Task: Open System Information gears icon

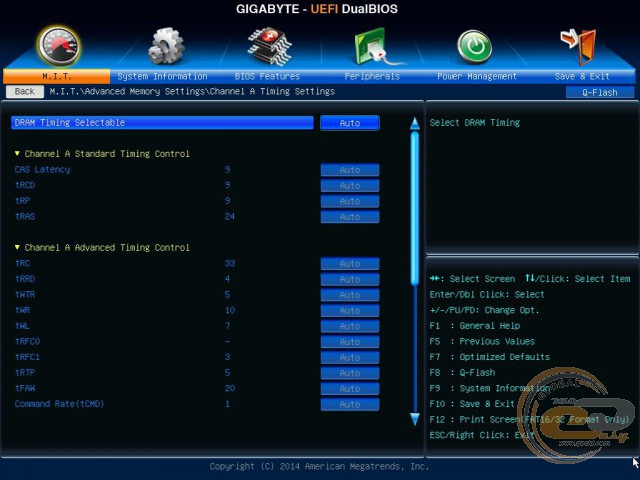Action: 166,46
